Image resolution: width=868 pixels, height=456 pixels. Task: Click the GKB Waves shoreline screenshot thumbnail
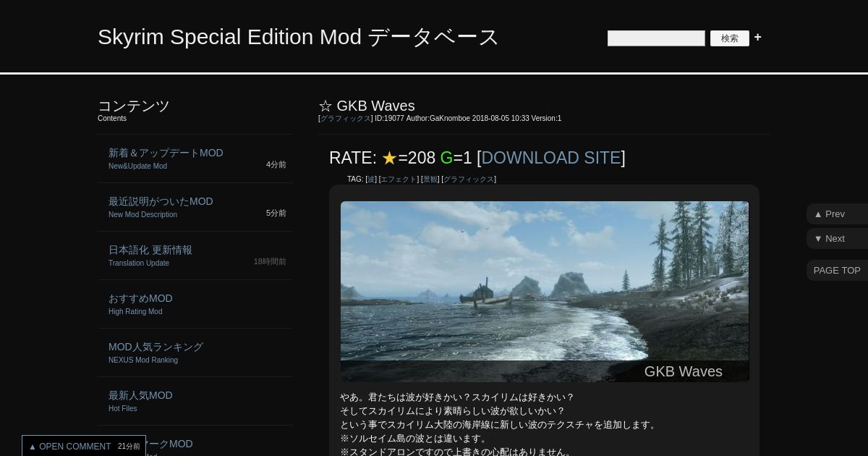[x=545, y=292]
